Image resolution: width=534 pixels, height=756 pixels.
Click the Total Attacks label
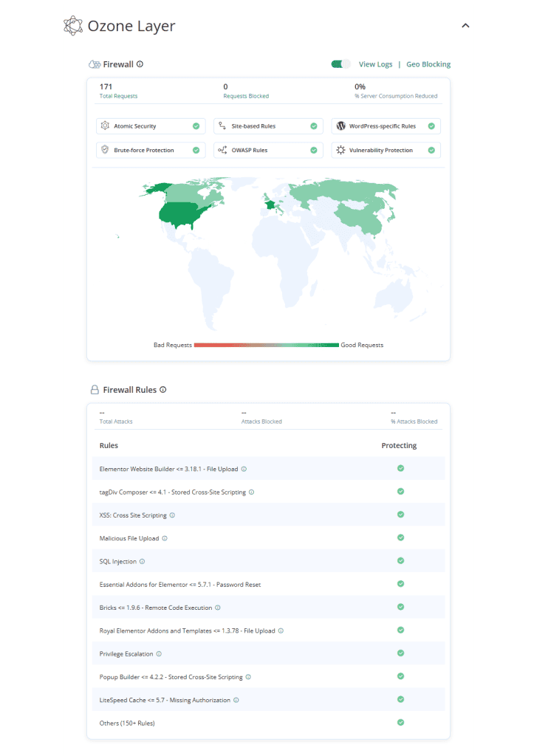tap(116, 422)
